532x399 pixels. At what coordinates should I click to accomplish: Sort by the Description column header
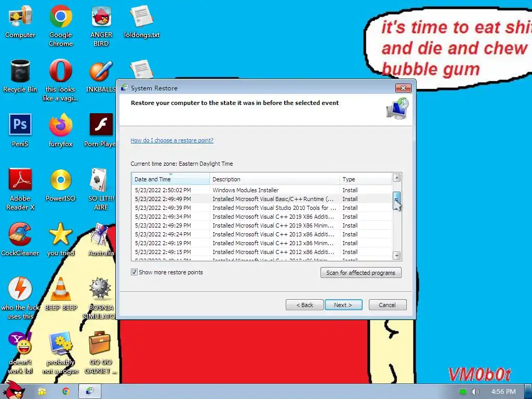click(274, 179)
